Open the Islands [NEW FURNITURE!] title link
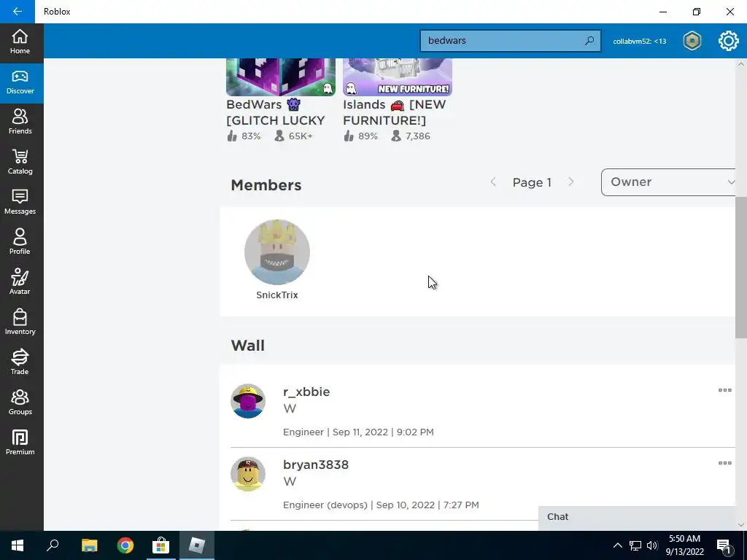Image resolution: width=747 pixels, height=560 pixels. 395,112
